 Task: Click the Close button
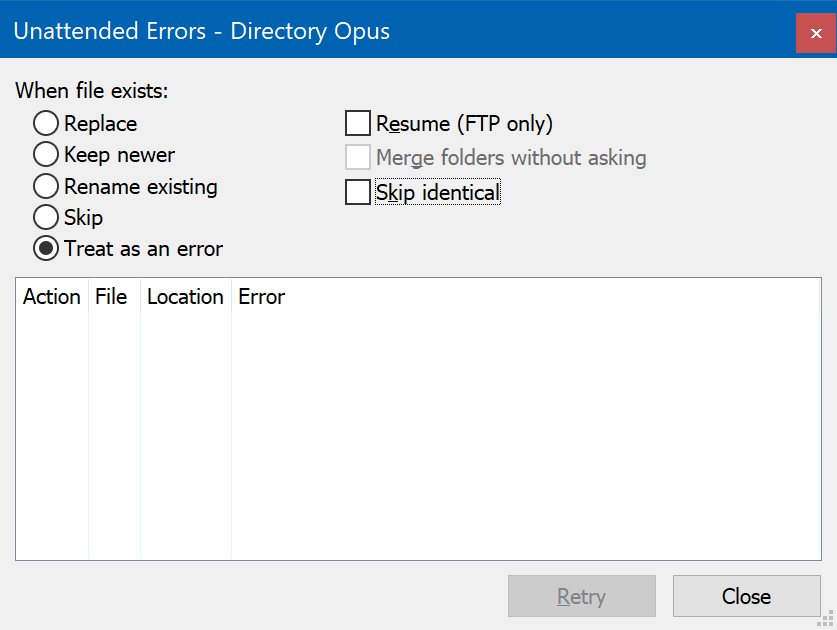(x=746, y=596)
